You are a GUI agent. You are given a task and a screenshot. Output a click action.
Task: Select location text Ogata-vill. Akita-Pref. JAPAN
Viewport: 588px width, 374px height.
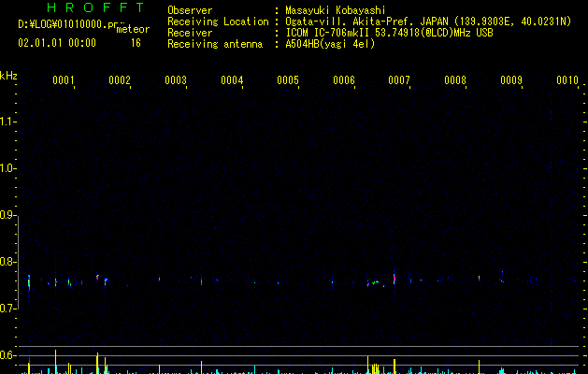(366, 22)
